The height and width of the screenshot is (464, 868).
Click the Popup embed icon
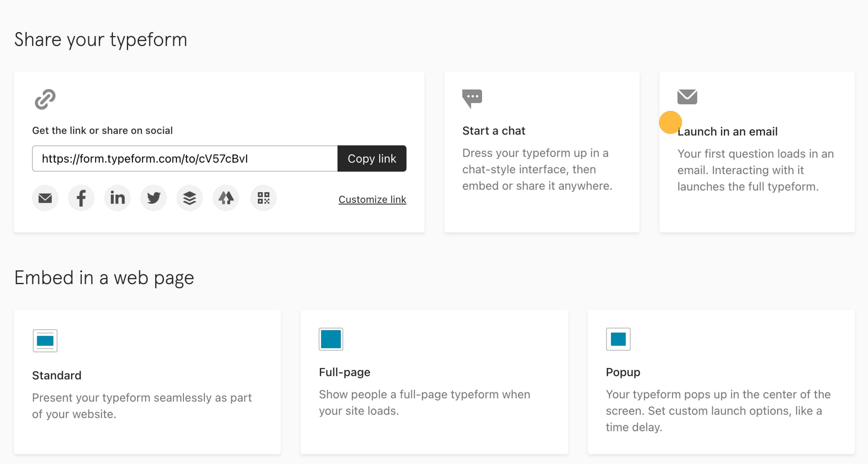click(x=618, y=339)
